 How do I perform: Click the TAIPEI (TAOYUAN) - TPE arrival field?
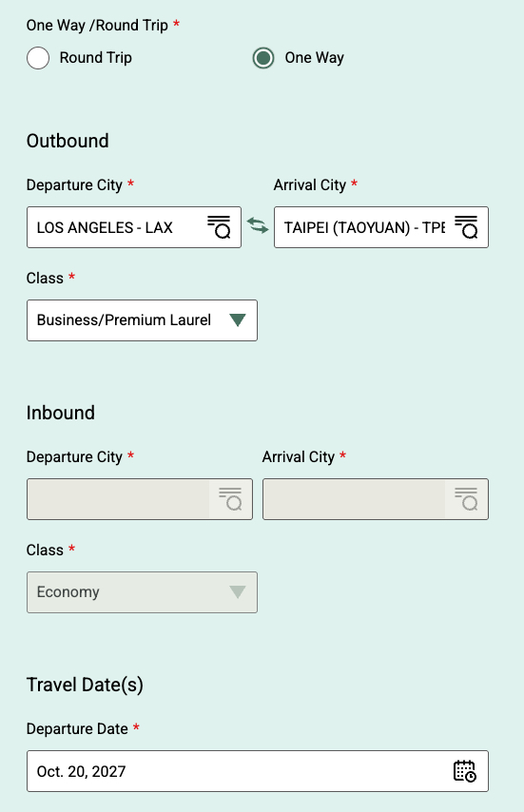[381, 227]
